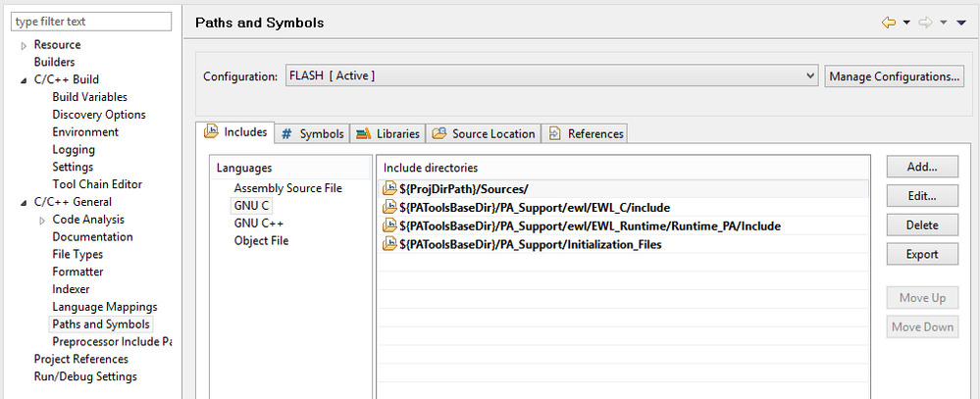Open the back history dropdown arrow
This screenshot has width=980, height=399.
click(906, 23)
